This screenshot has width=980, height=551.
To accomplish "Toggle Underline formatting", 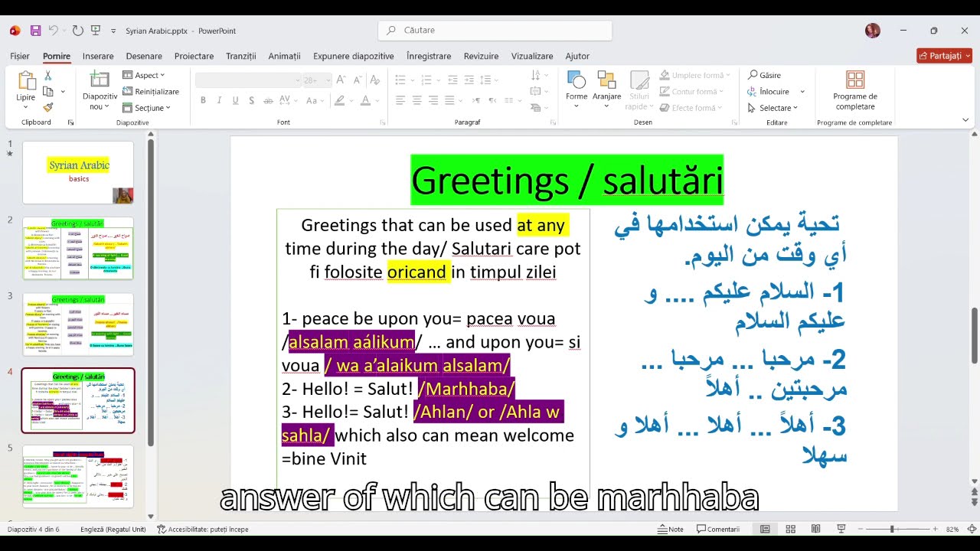I will pos(235,100).
